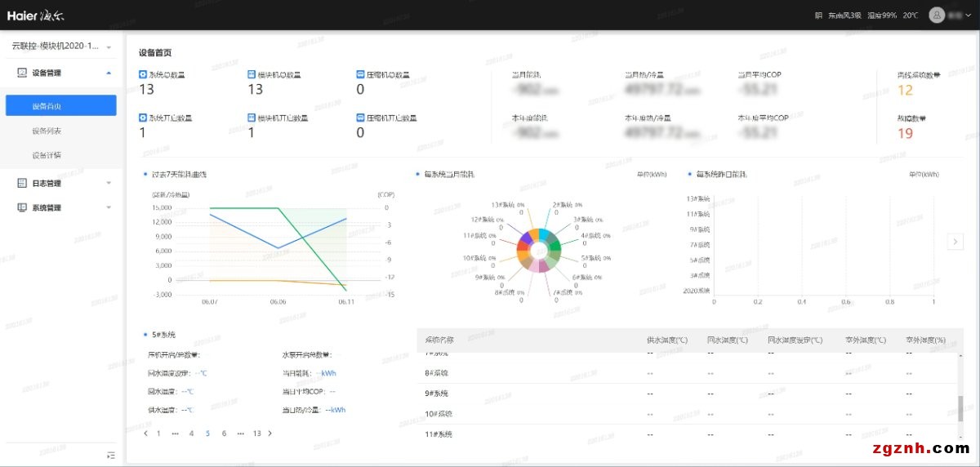This screenshot has width=980, height=467.
Task: Open the 设备列表 menu item
Action: [47, 131]
